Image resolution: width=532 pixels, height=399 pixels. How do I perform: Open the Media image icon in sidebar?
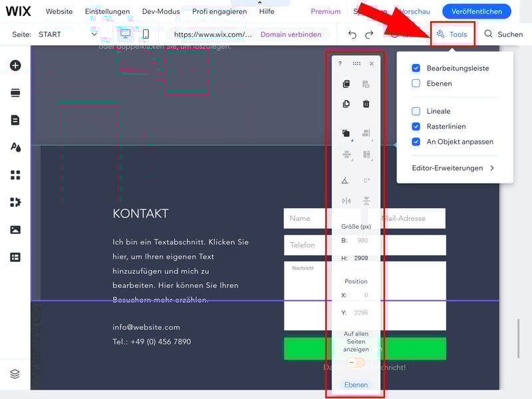point(15,230)
